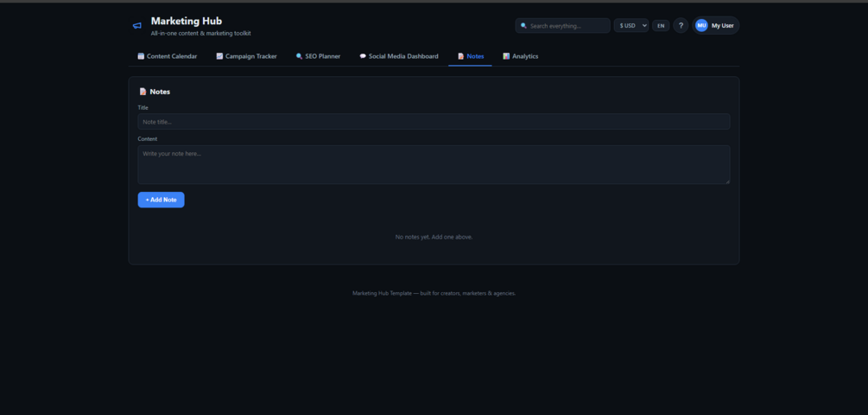Focus the Note title input field
This screenshot has width=868, height=415.
(x=434, y=122)
